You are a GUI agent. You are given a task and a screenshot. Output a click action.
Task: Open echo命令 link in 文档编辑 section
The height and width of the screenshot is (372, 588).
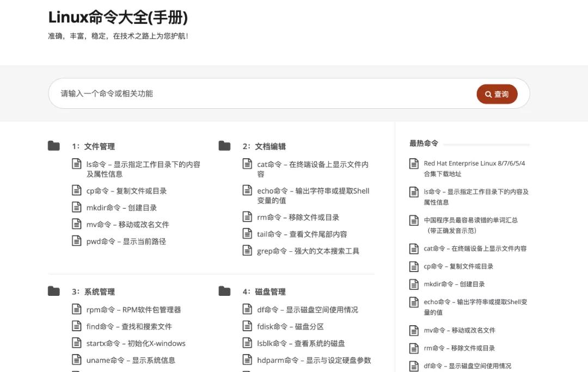[313, 196]
